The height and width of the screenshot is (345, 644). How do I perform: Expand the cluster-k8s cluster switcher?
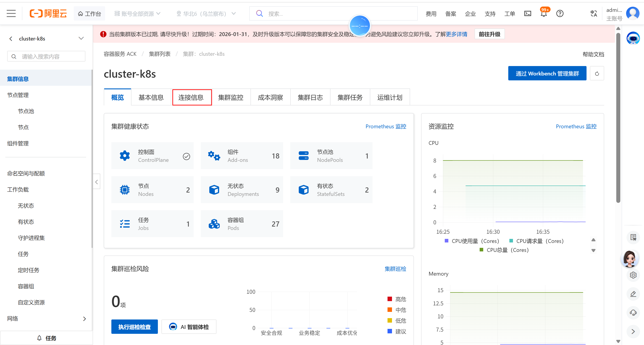pos(81,39)
